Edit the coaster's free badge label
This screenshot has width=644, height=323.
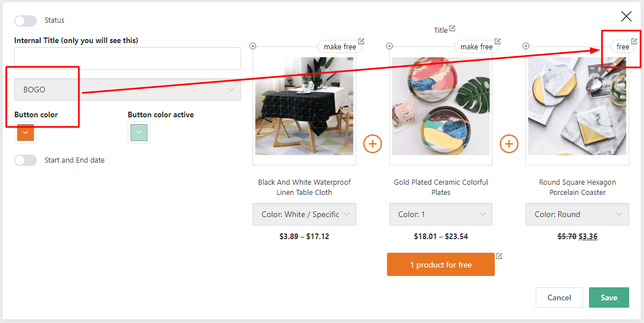pyautogui.click(x=634, y=41)
